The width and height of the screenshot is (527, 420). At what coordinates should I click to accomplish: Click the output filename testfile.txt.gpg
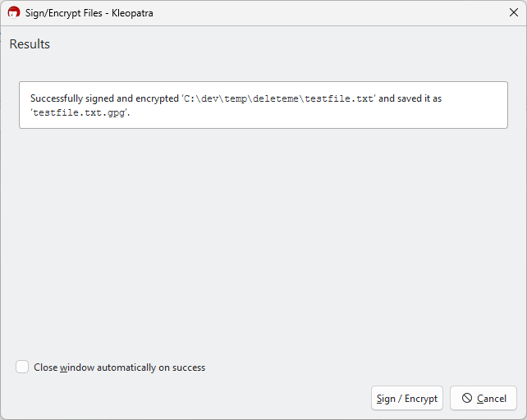pos(80,112)
